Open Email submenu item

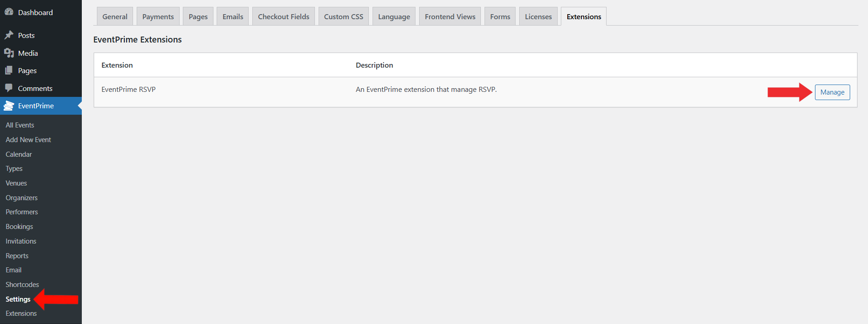[x=13, y=270]
